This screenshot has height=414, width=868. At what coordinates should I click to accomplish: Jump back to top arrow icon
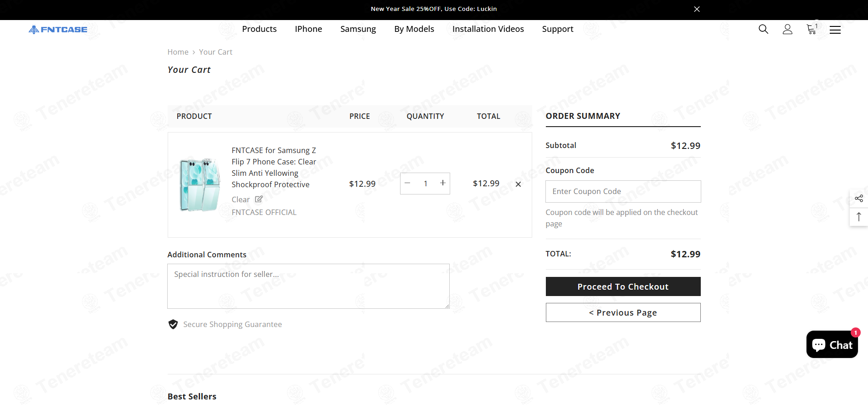pyautogui.click(x=859, y=217)
